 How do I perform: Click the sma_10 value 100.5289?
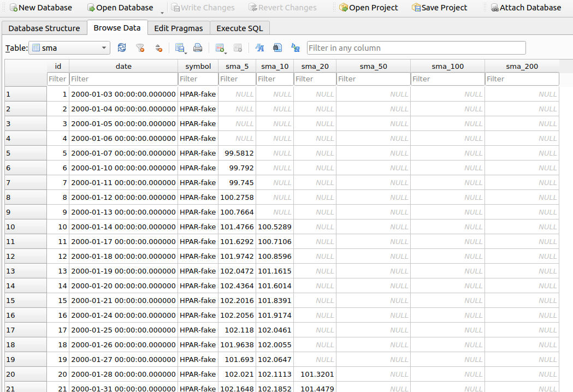(275, 227)
